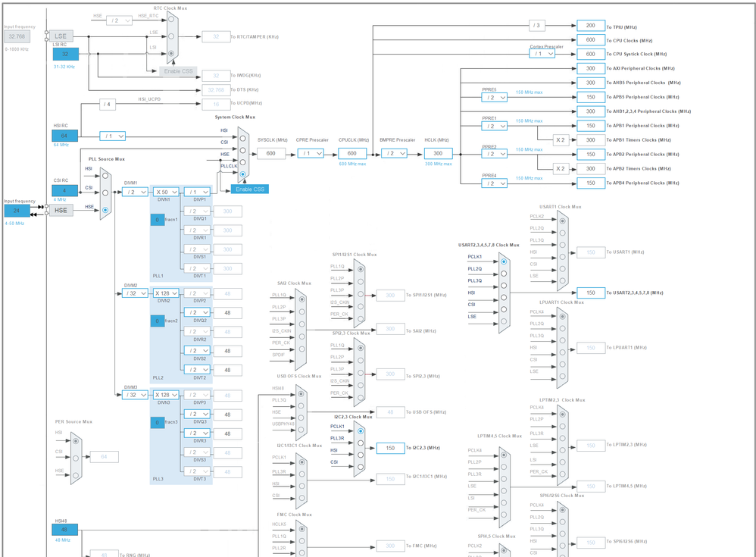Click the blue Enable CSS button
This screenshot has height=557, width=756.
pyautogui.click(x=250, y=189)
